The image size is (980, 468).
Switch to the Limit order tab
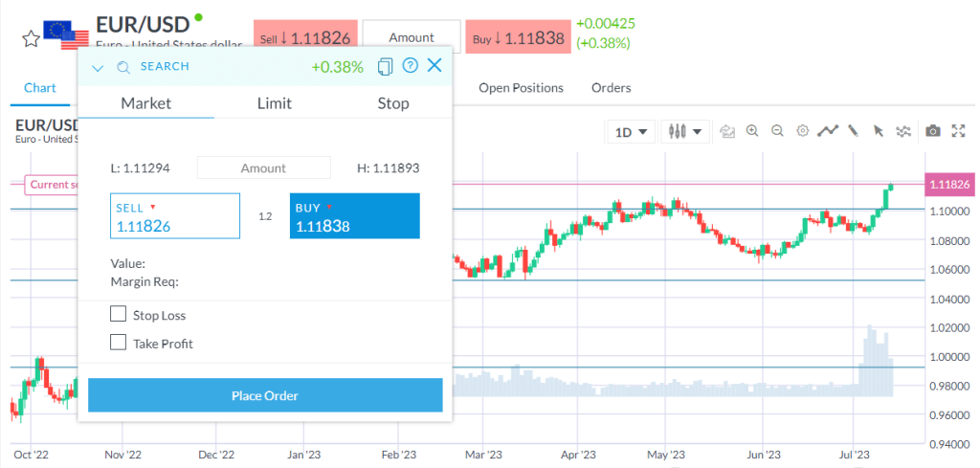coord(275,103)
